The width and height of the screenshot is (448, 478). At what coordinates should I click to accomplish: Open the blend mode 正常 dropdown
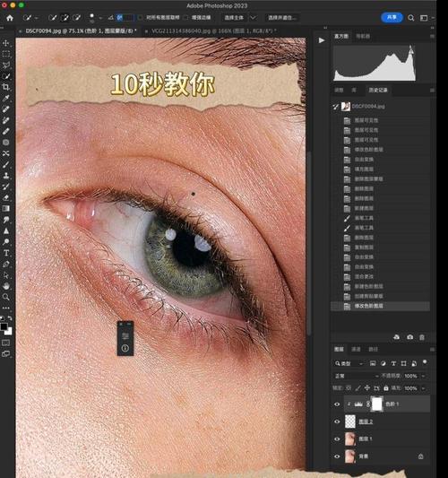tap(357, 376)
